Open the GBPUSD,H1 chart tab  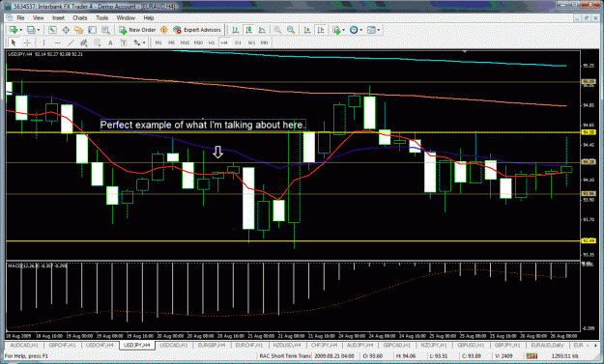coord(471,345)
